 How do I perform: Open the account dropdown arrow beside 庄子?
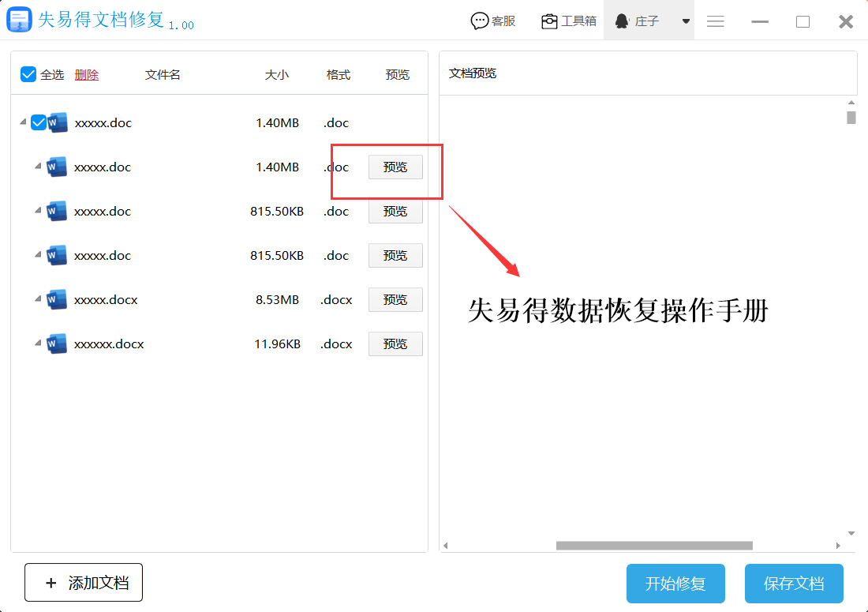686,21
